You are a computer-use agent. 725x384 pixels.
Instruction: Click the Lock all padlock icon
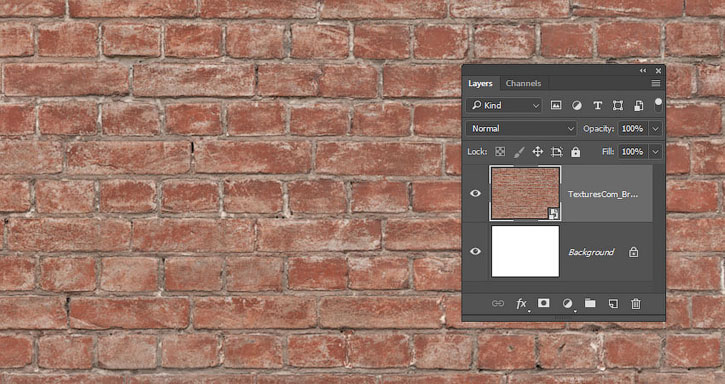pyautogui.click(x=575, y=152)
